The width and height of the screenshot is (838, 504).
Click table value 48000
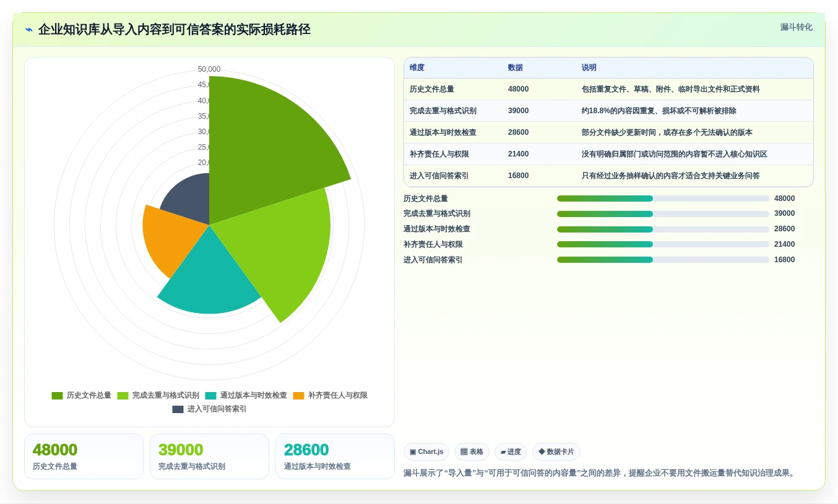[x=519, y=90]
